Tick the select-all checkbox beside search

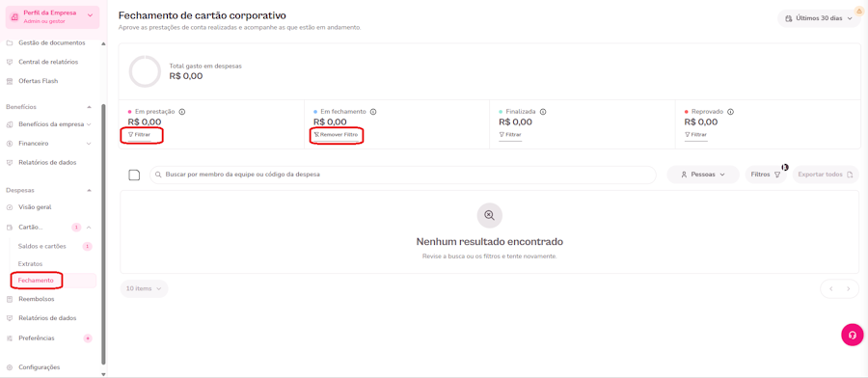134,175
